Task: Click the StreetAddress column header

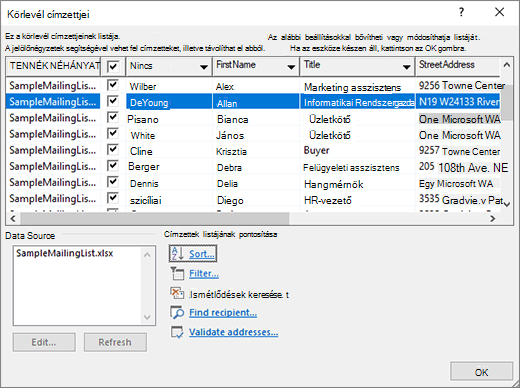Action: point(457,66)
